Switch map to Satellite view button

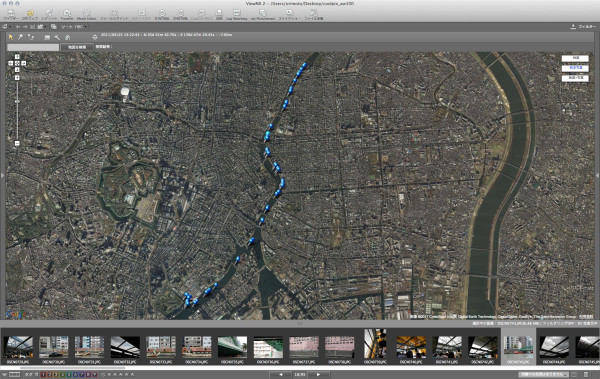pyautogui.click(x=575, y=68)
